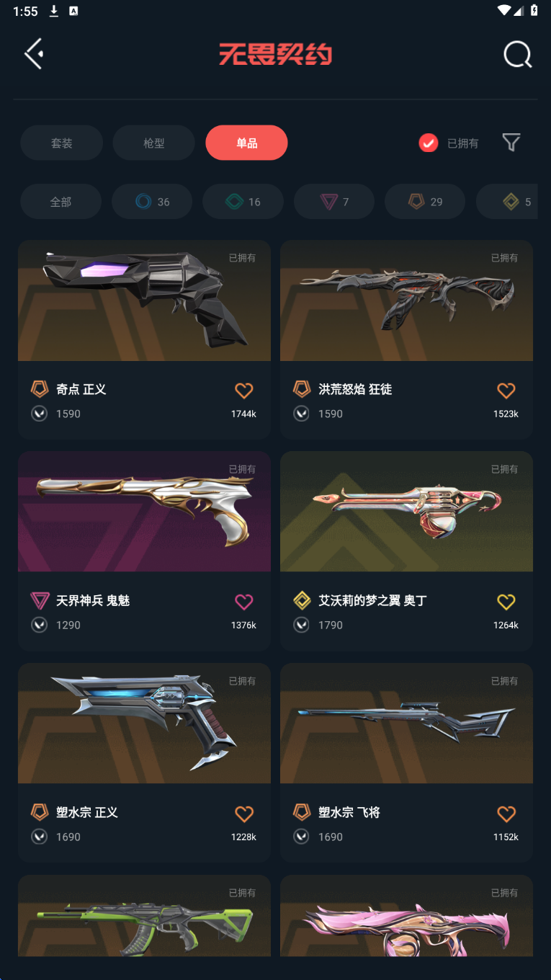The width and height of the screenshot is (551, 980).
Task: Switch to the 枪型 tab
Action: click(x=153, y=143)
